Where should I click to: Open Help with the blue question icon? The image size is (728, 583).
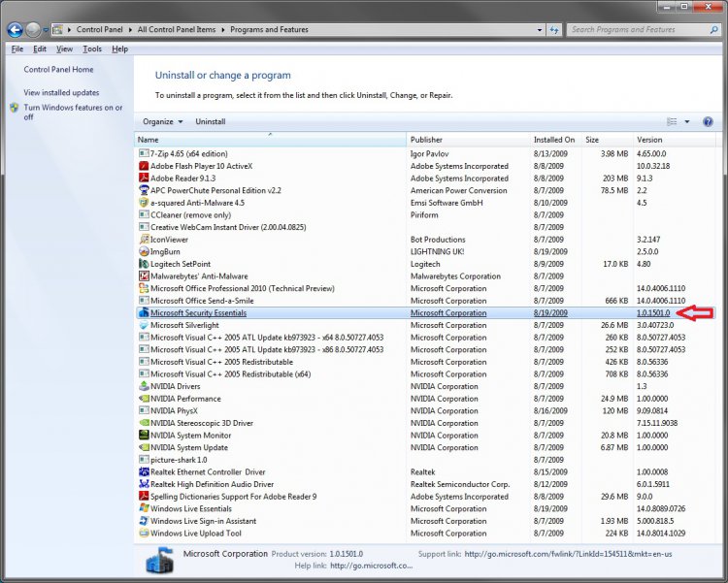click(708, 121)
